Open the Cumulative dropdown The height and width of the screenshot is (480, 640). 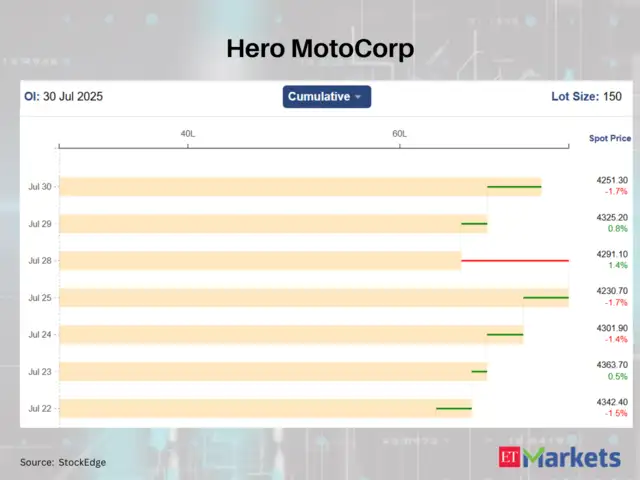tap(327, 97)
